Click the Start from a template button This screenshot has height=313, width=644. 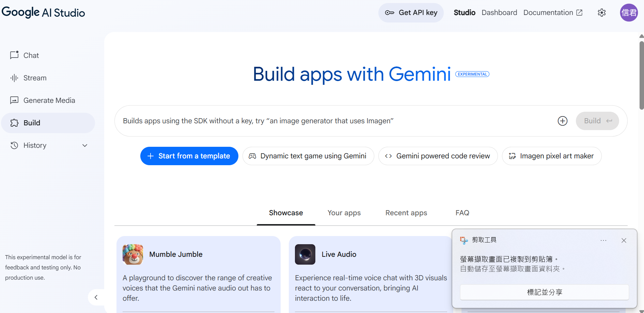189,156
